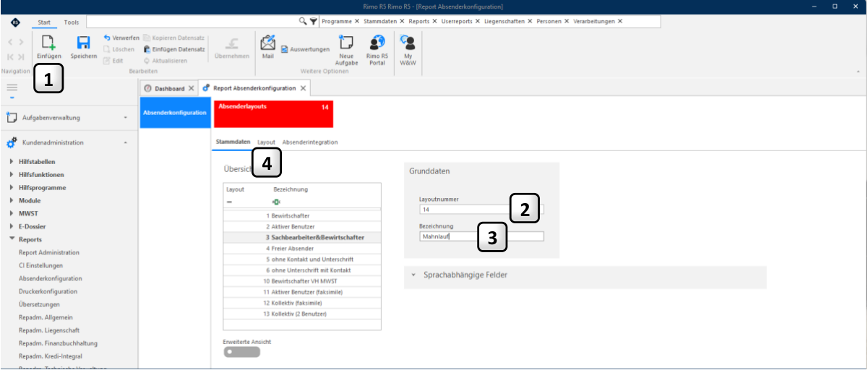Expand the Hilfstabellen tree node
The height and width of the screenshot is (370, 868).
12,162
